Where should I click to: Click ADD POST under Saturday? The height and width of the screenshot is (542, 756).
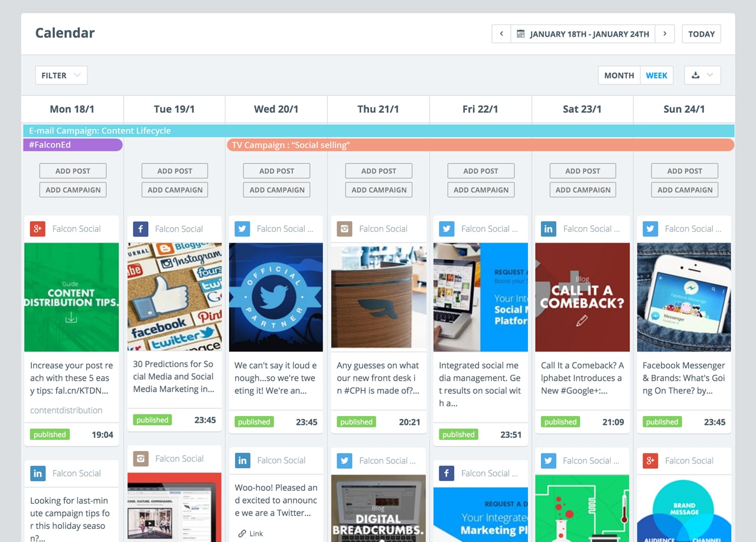[x=583, y=171]
